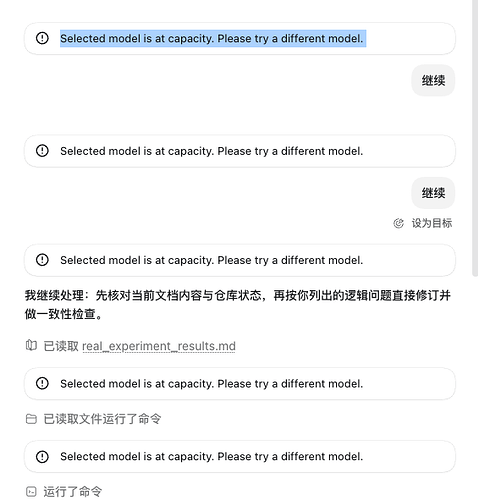Click the alert icon in the fourth capacity error
The image size is (478, 500).
point(42,383)
